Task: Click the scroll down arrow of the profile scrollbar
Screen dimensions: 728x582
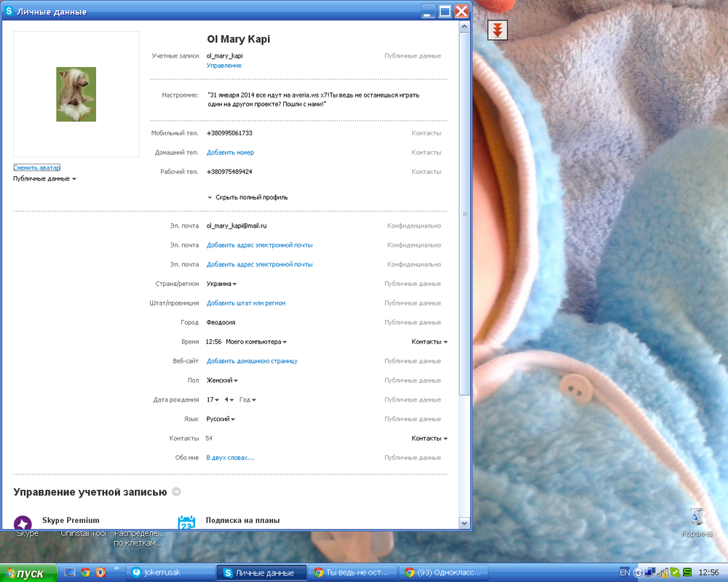Action: tap(464, 523)
